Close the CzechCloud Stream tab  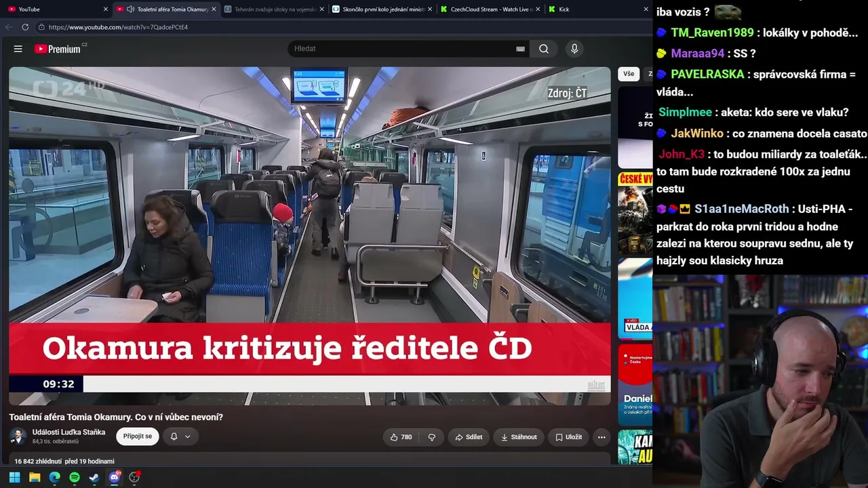pos(538,9)
